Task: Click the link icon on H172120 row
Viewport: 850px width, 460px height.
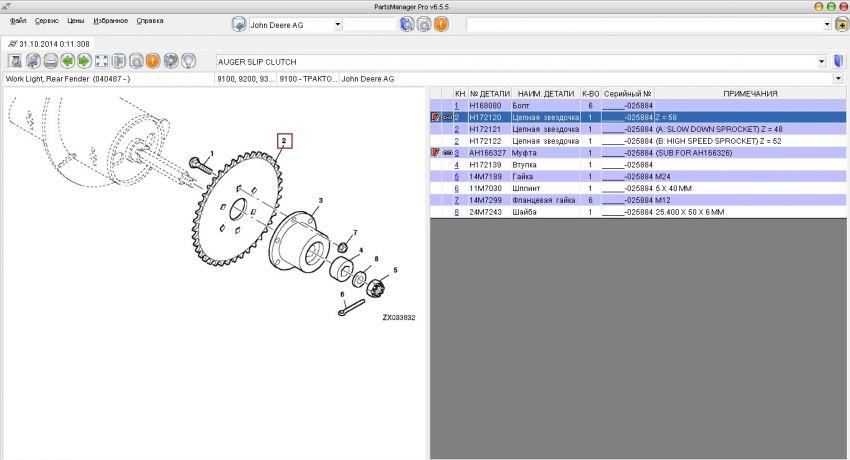Action: tap(448, 117)
